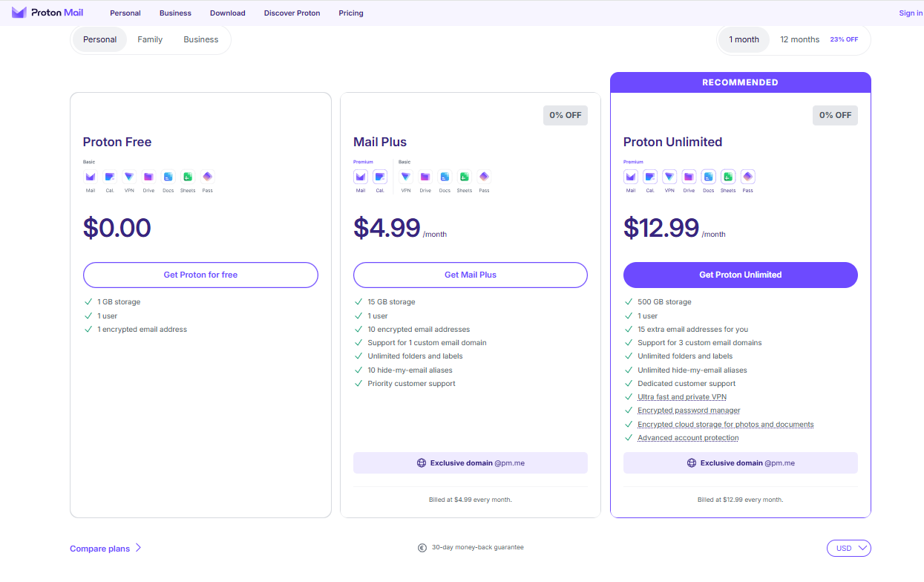Click 30-day money-back guarantee text
924x582 pixels.
[477, 548]
